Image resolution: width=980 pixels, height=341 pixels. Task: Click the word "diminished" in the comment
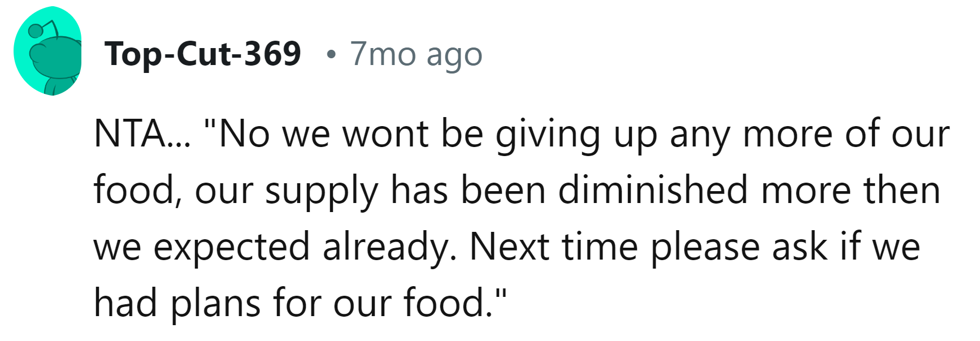(653, 191)
